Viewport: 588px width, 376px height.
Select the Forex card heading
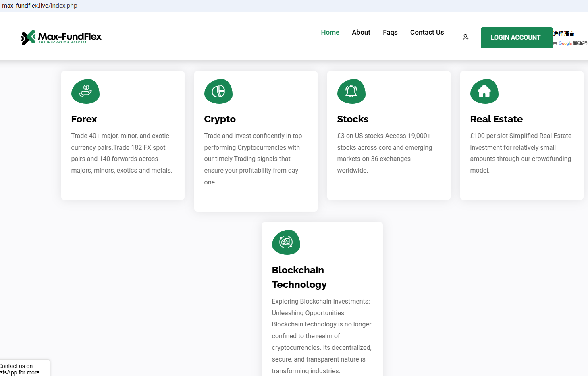[x=84, y=119]
